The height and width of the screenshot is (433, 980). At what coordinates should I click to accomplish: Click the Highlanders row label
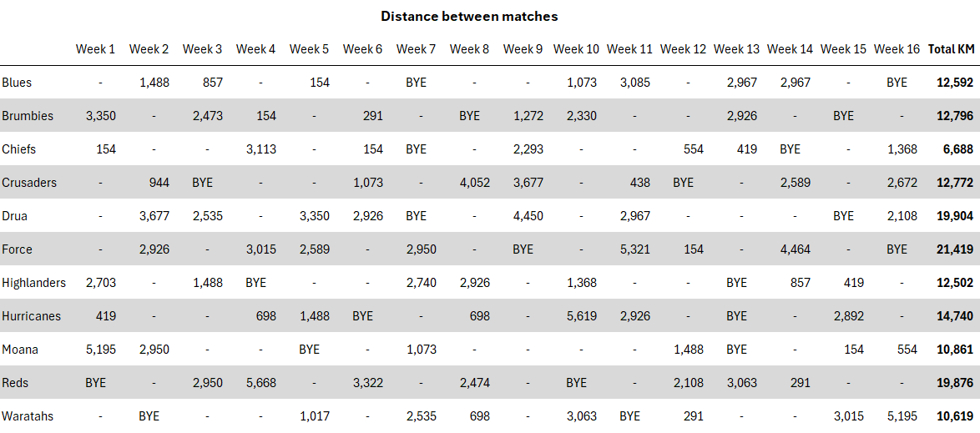33,283
